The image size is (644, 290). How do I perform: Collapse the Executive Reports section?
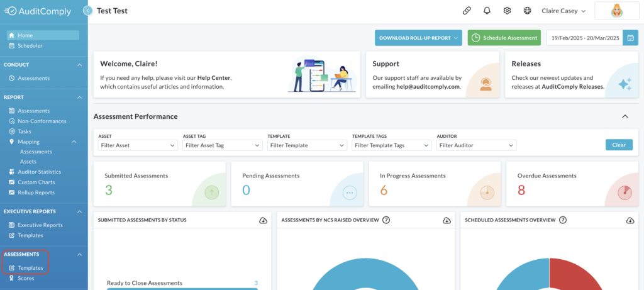tap(80, 211)
